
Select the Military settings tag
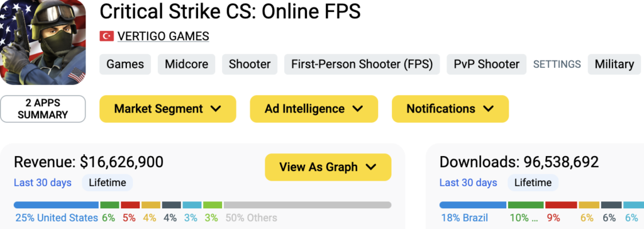614,64
